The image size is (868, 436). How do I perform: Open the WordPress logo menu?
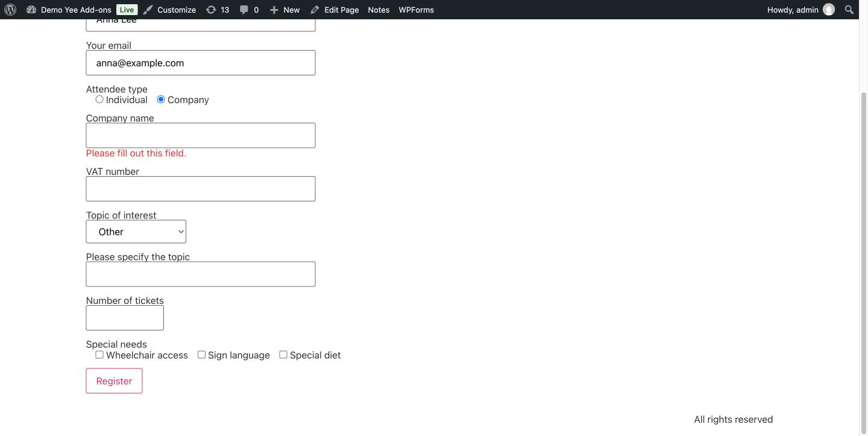point(10,10)
